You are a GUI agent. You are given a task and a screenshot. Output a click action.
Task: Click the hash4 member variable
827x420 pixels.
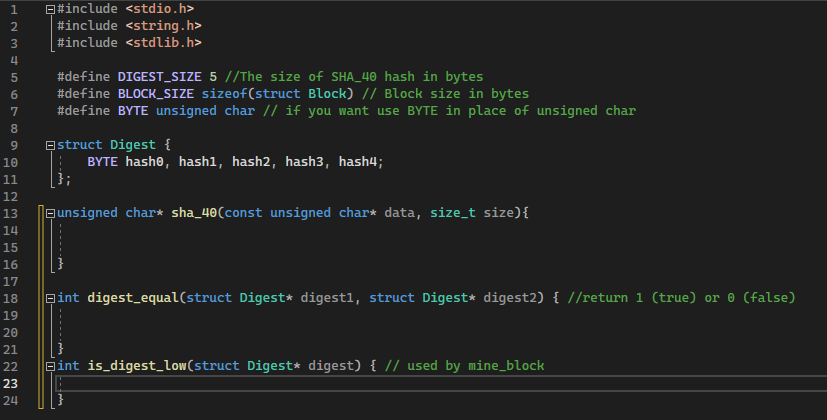click(x=358, y=161)
